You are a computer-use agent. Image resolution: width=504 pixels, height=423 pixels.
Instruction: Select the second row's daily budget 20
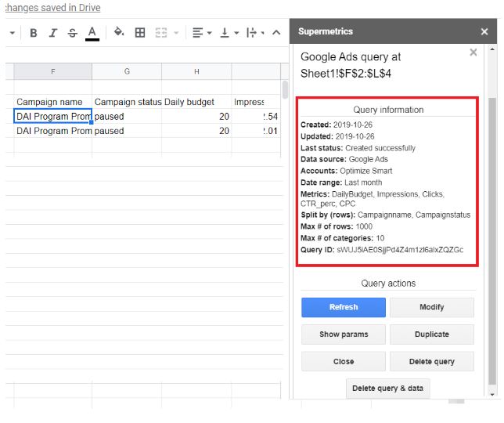tap(196, 131)
